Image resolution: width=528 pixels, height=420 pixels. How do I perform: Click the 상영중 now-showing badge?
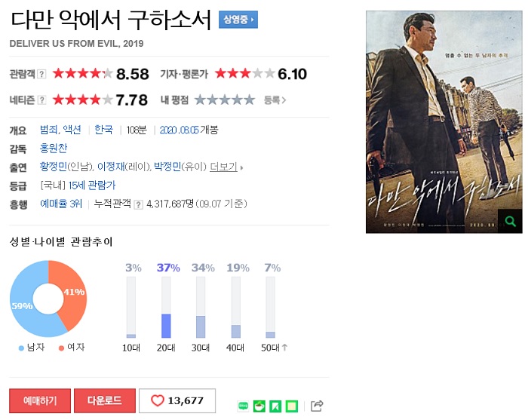tap(238, 20)
